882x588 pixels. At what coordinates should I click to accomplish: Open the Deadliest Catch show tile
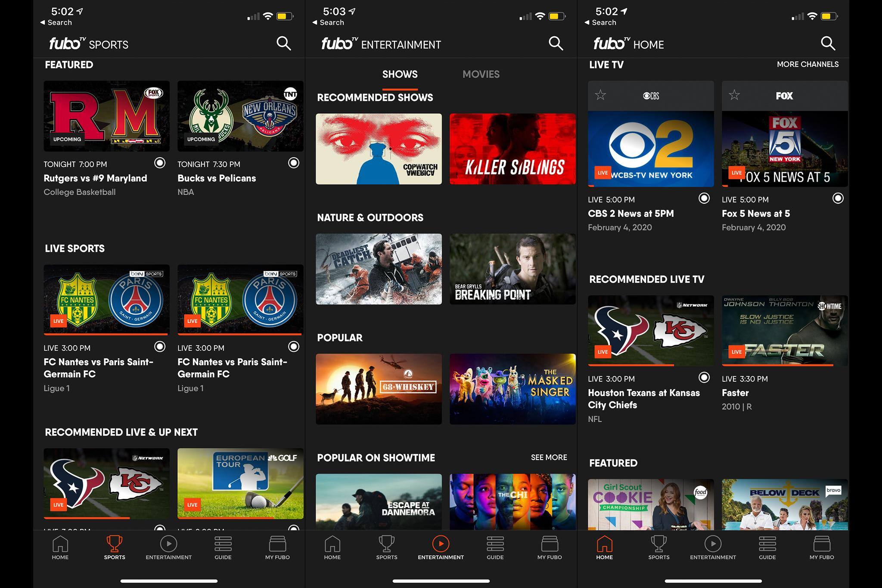(379, 269)
